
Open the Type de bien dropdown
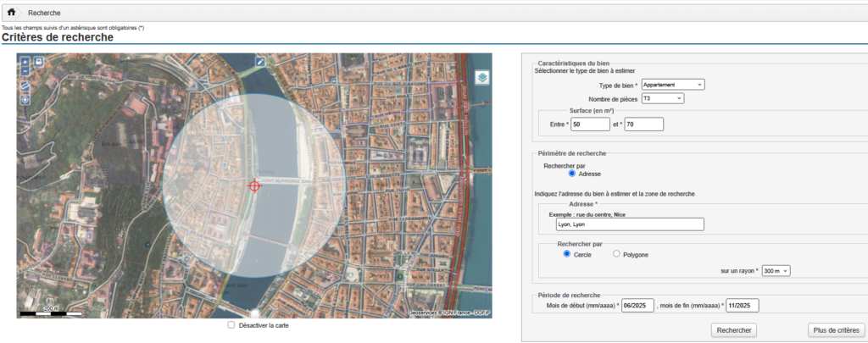[673, 85]
